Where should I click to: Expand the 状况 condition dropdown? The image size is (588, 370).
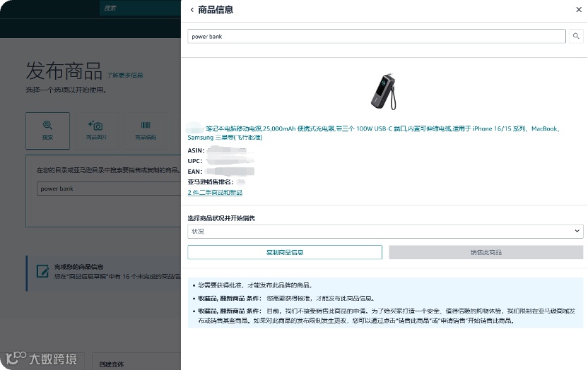[x=385, y=231]
